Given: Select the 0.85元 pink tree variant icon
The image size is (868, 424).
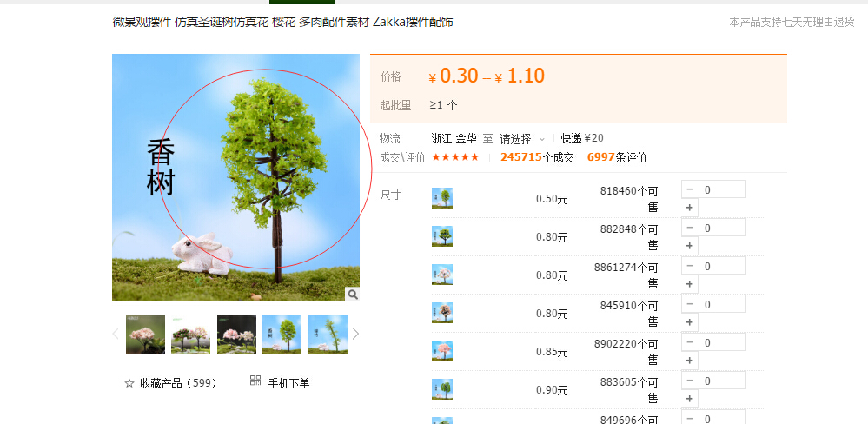Looking at the screenshot, I should [442, 351].
